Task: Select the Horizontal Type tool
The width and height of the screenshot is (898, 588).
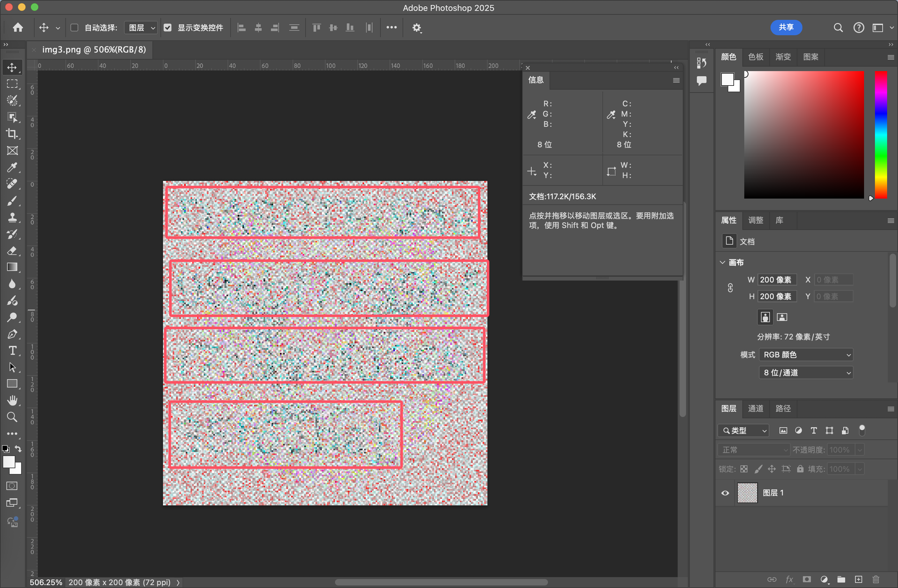Action: [x=12, y=351]
